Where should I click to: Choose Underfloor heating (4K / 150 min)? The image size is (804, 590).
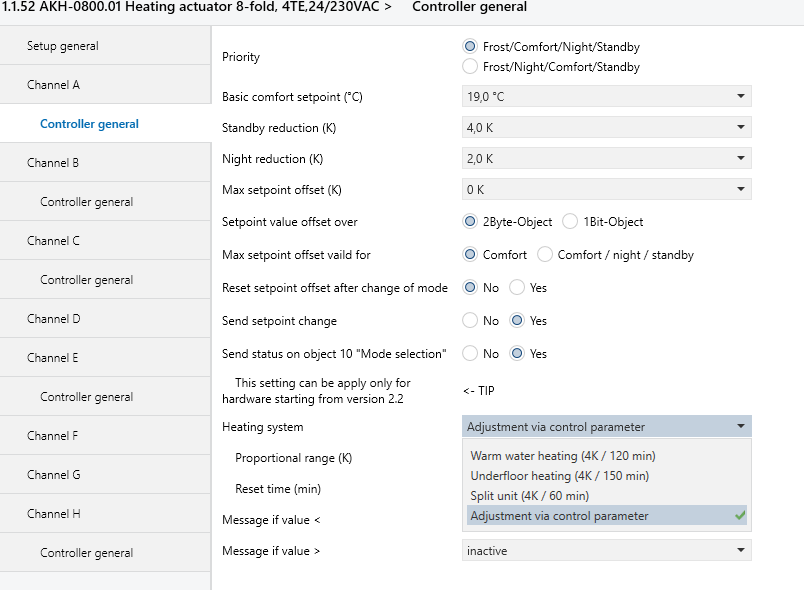click(559, 476)
